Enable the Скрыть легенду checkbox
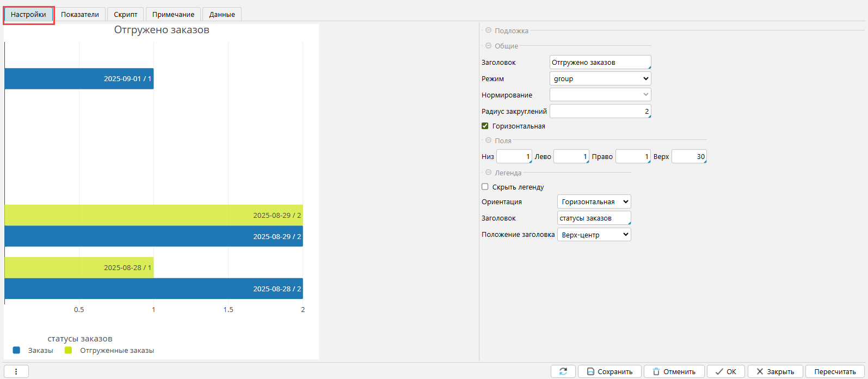This screenshot has height=379, width=868. coord(485,187)
